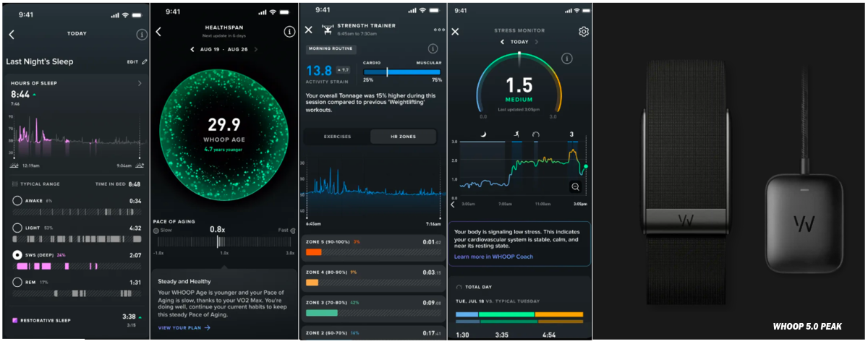This screenshot has height=344, width=868.
Task: Click the pencil Edit icon beside Last Night's Sleep
Action: (x=144, y=62)
